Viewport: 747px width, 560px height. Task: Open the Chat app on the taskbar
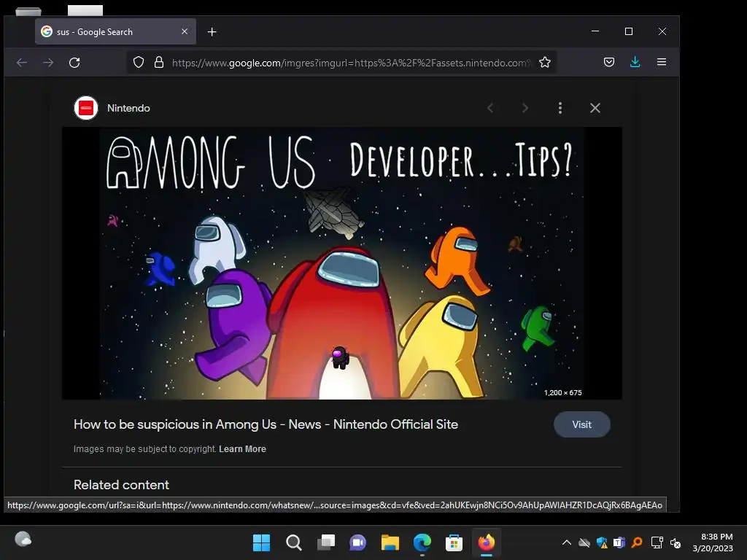pos(357,542)
